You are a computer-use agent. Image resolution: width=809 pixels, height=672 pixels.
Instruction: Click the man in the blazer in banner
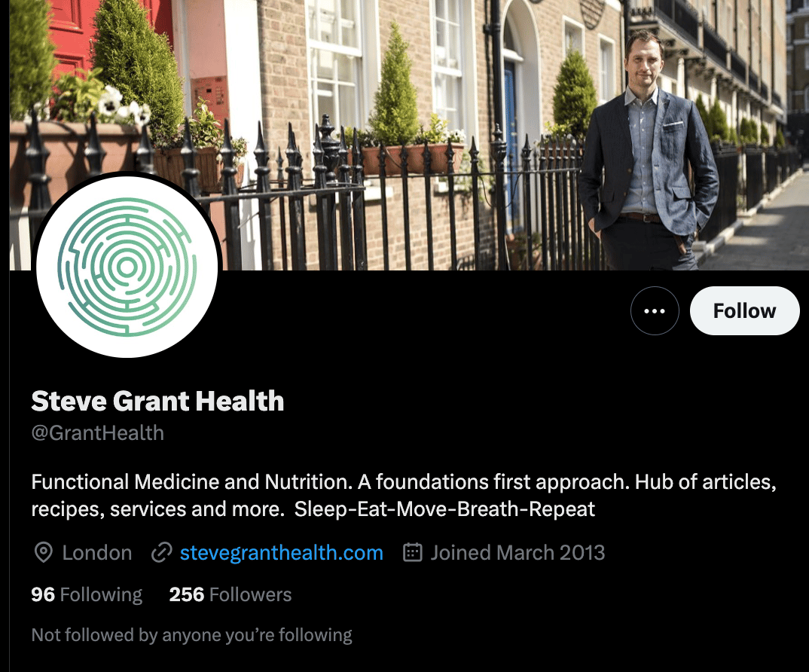pyautogui.click(x=647, y=155)
